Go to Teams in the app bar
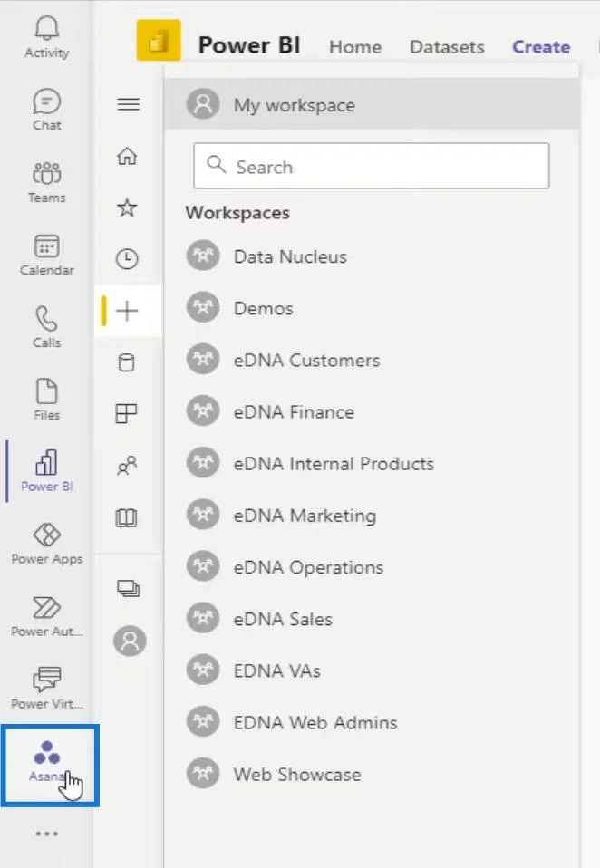Screen dimensions: 600x868 point(46,182)
